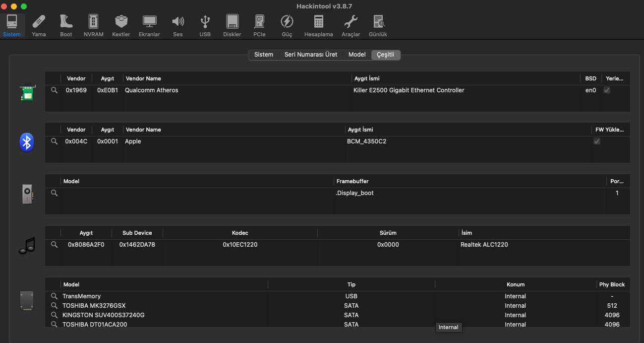Click the Konum column header

516,284
